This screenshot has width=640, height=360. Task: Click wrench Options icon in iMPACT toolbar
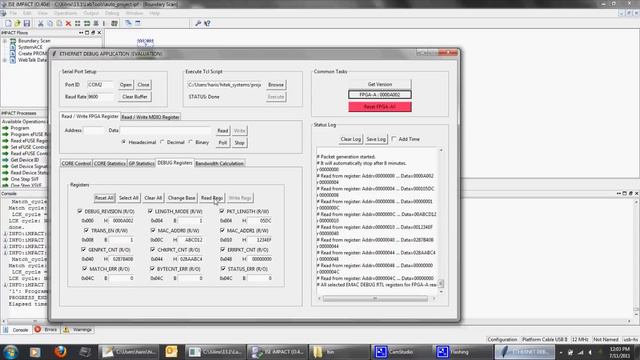pyautogui.click(x=198, y=23)
